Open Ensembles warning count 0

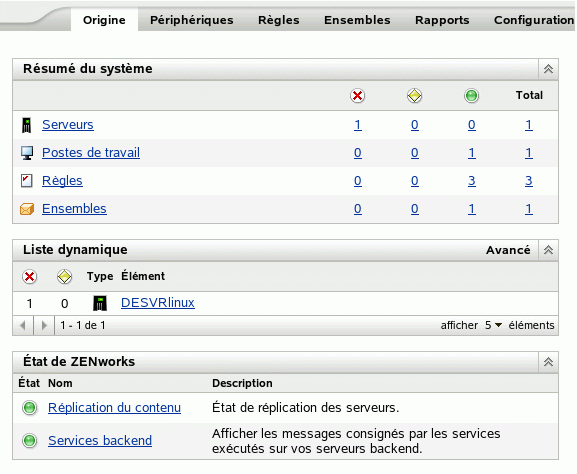click(x=415, y=209)
